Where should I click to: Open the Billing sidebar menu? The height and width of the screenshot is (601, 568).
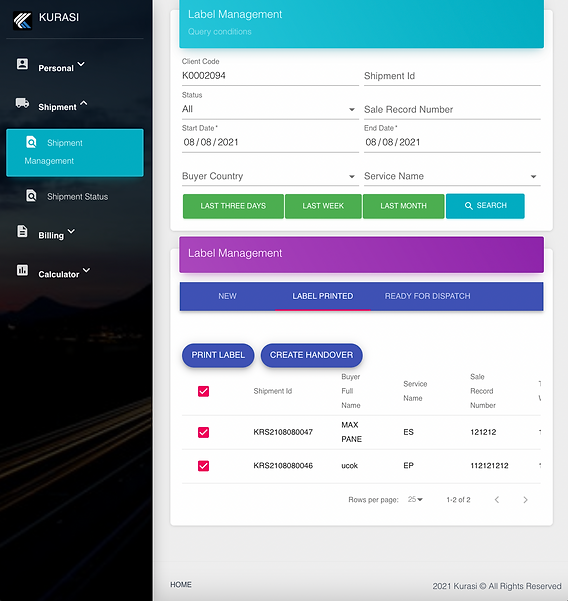[51, 235]
